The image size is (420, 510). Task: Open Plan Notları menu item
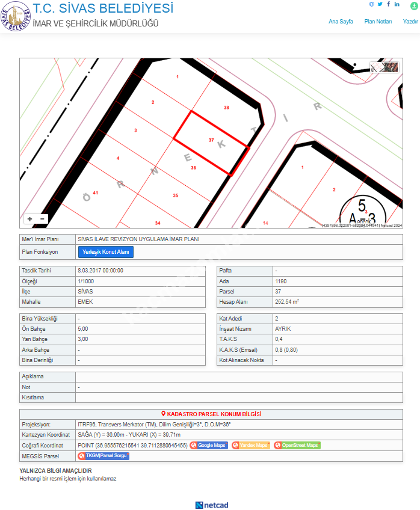point(378,22)
